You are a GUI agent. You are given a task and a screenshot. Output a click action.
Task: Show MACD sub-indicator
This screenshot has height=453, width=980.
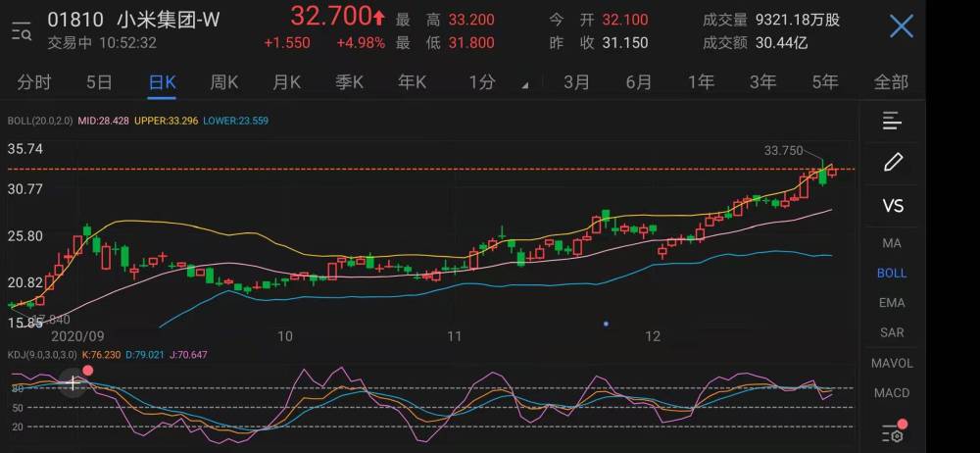(x=892, y=393)
